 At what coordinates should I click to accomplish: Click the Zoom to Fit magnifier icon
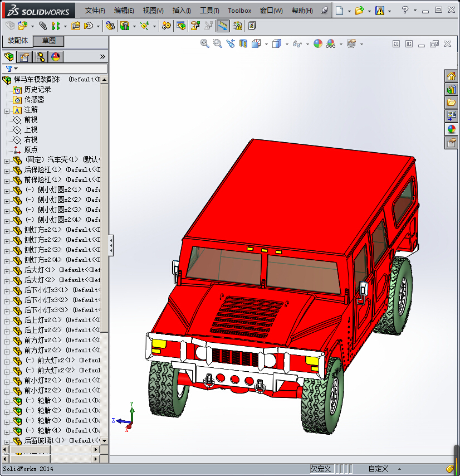(x=205, y=43)
